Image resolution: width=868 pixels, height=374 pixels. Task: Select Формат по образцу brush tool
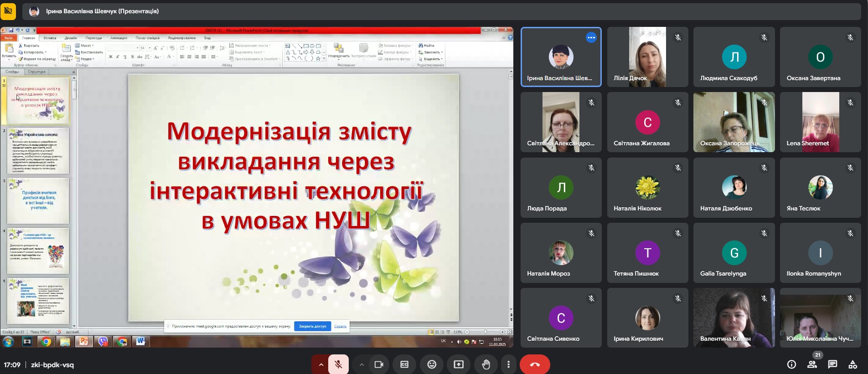[37, 59]
